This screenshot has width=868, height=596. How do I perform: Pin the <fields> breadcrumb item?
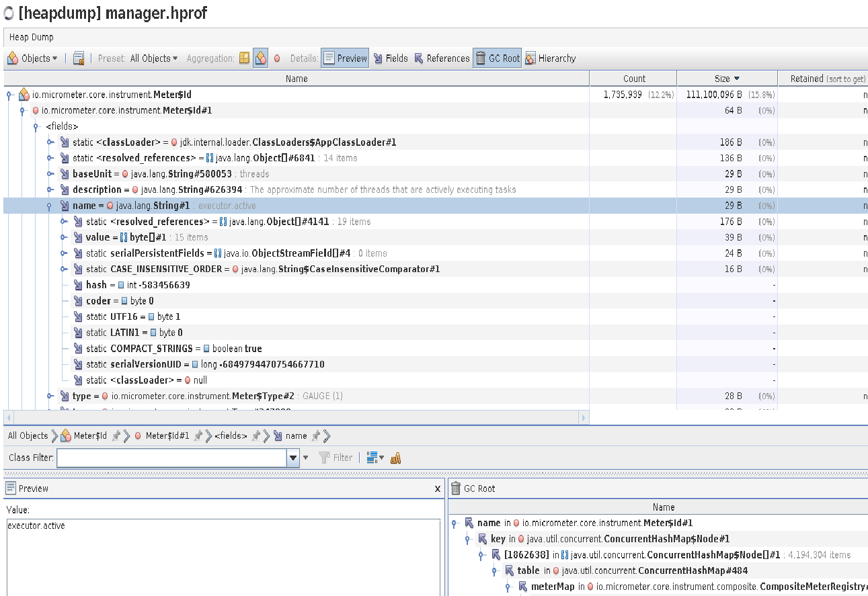[255, 436]
